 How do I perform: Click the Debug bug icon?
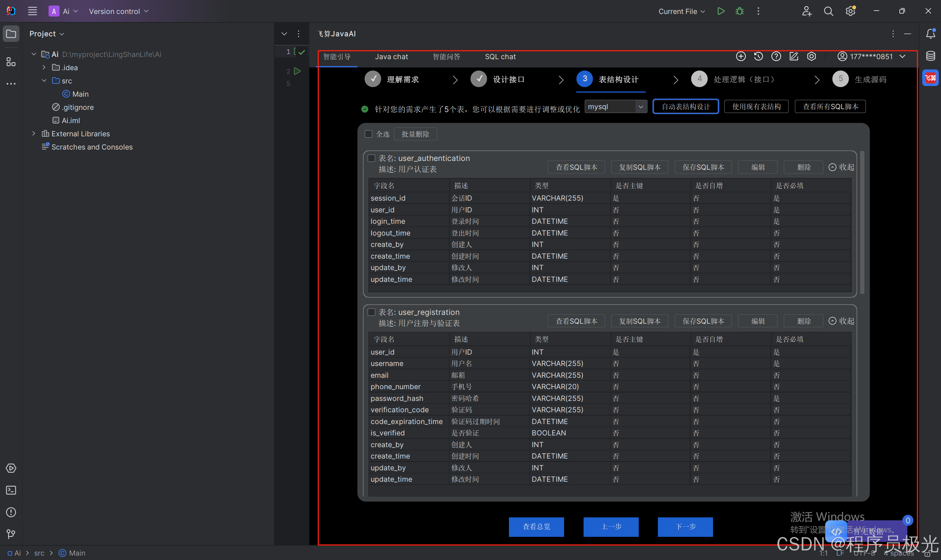[739, 11]
